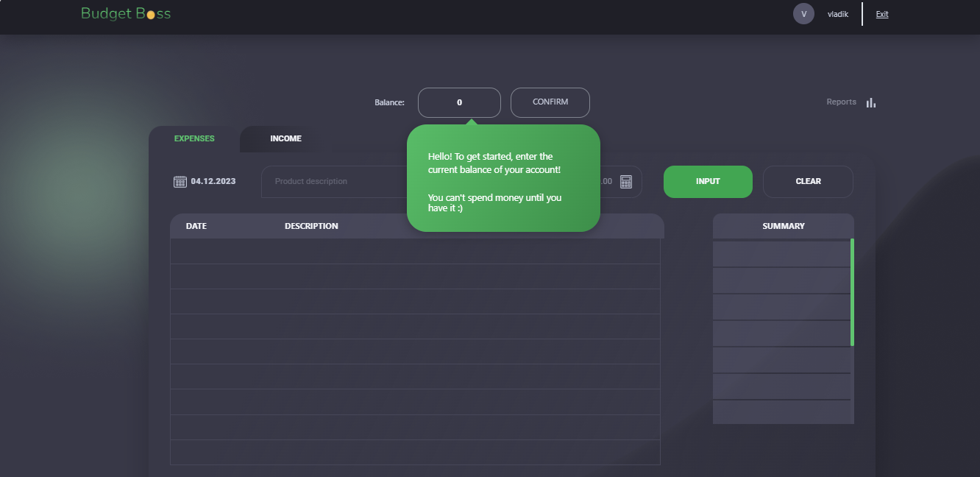Viewport: 980px width, 477px height.
Task: Click the Budget Boss logo
Action: coord(126,14)
